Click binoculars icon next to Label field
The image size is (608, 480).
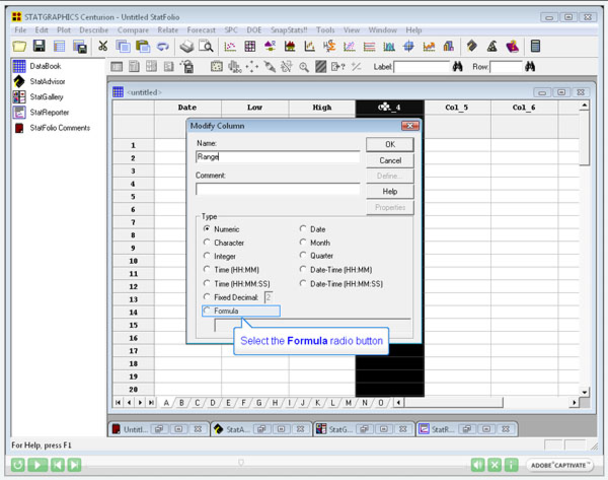pyautogui.click(x=458, y=67)
